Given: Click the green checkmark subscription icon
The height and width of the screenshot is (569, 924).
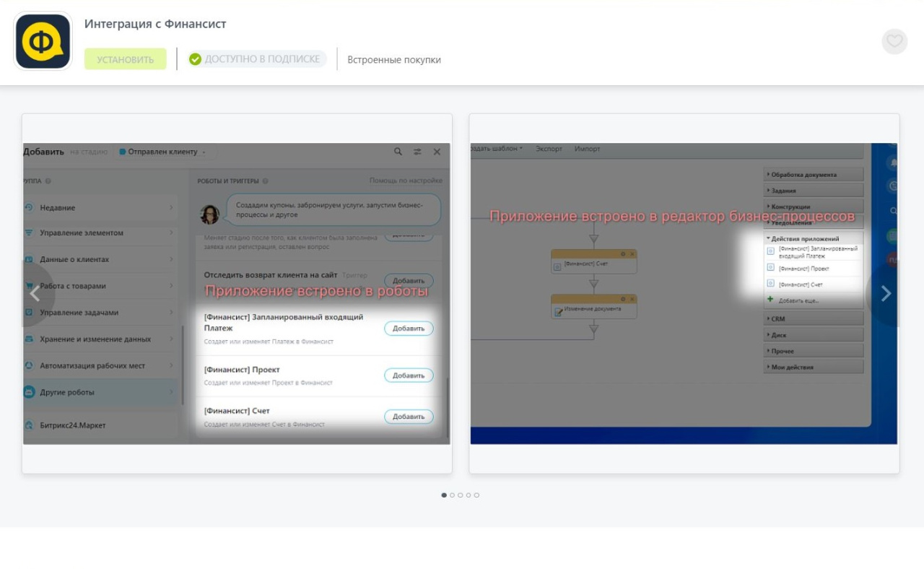Looking at the screenshot, I should click(x=195, y=59).
